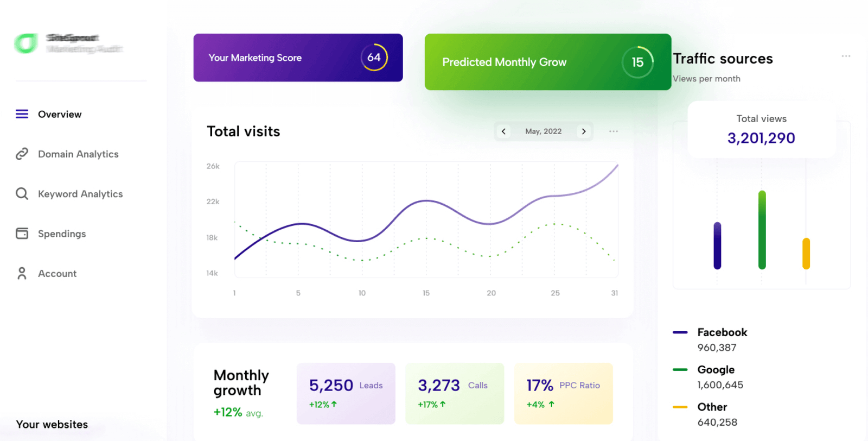Click the Account person icon
This screenshot has width=868, height=441.
tap(22, 273)
